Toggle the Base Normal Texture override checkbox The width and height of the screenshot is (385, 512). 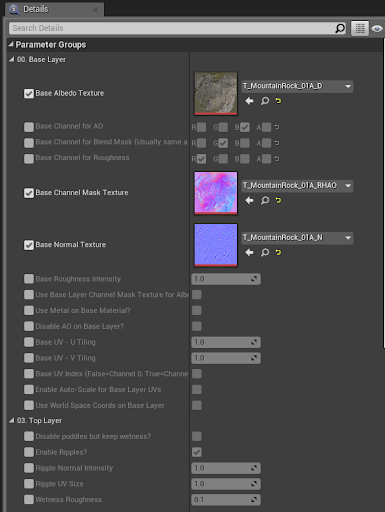coord(29,245)
